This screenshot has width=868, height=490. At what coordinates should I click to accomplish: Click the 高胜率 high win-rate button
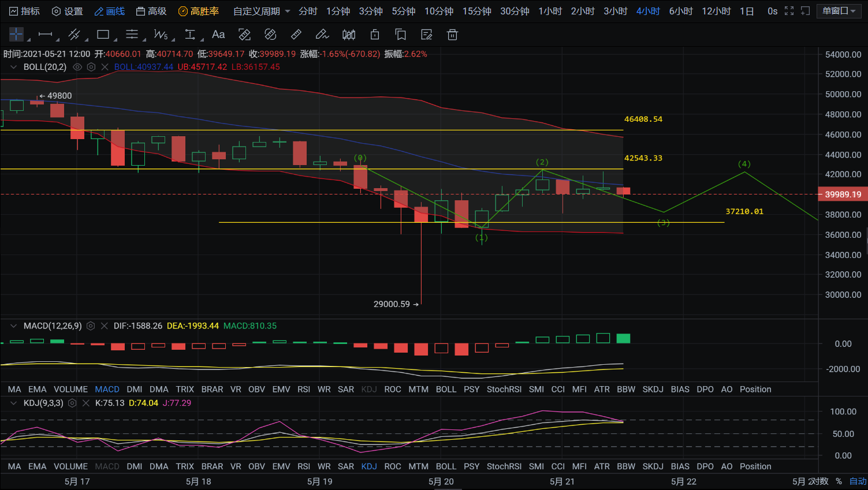(x=199, y=11)
